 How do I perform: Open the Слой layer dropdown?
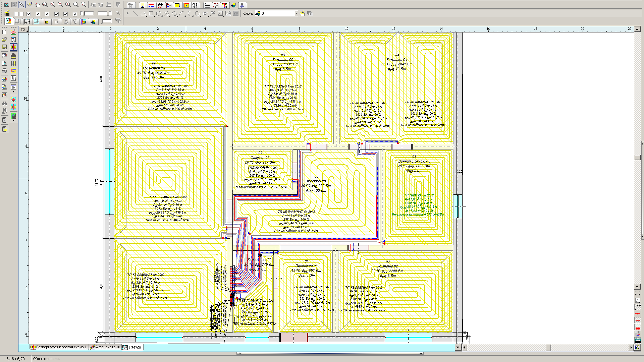click(x=296, y=13)
